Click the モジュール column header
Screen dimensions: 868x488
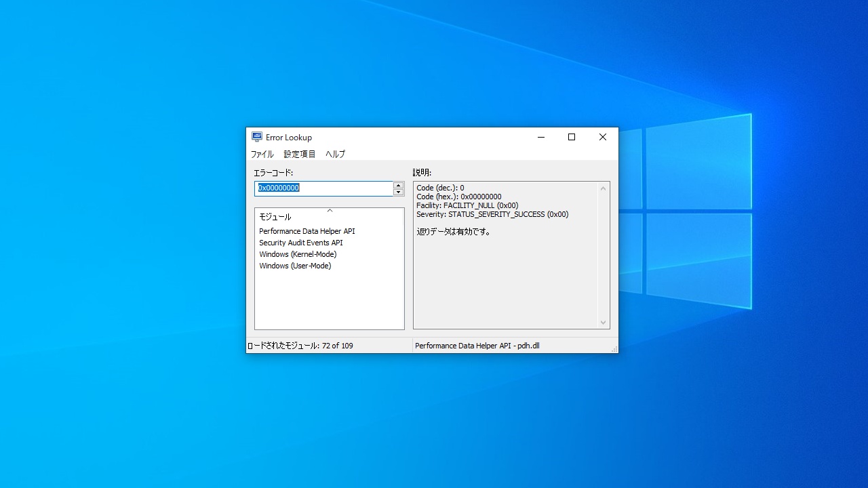[x=330, y=217]
